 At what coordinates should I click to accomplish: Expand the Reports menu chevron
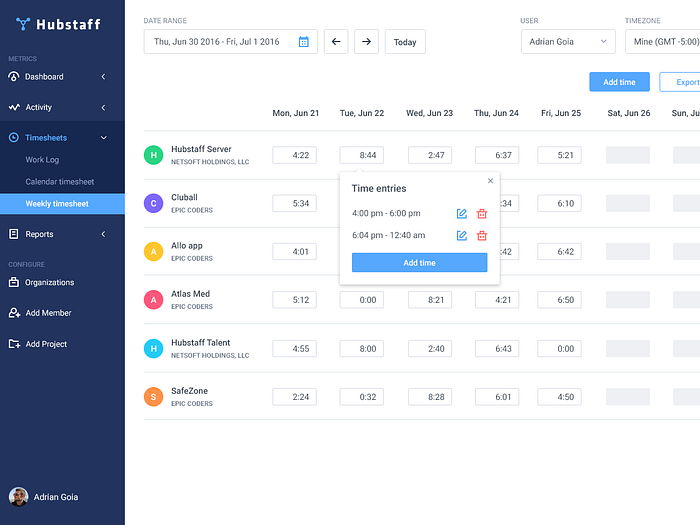click(104, 234)
